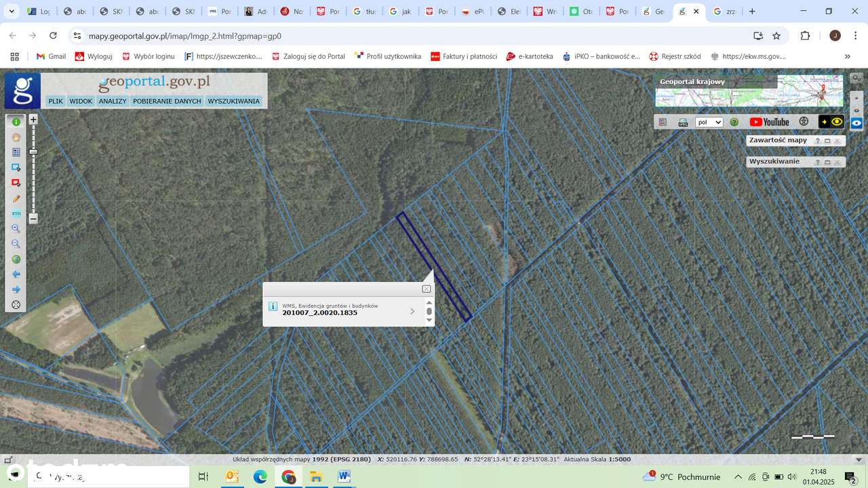Select the large highlighted eye view
This screenshot has height=488, width=868.
856,123
